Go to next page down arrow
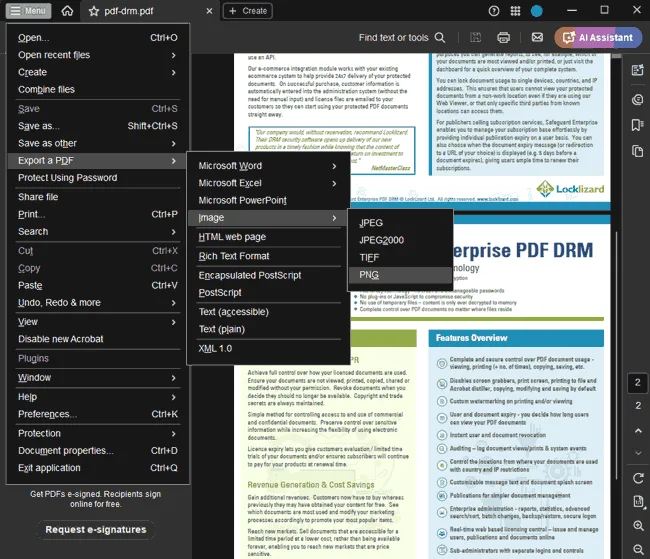The height and width of the screenshot is (559, 650). (x=638, y=453)
